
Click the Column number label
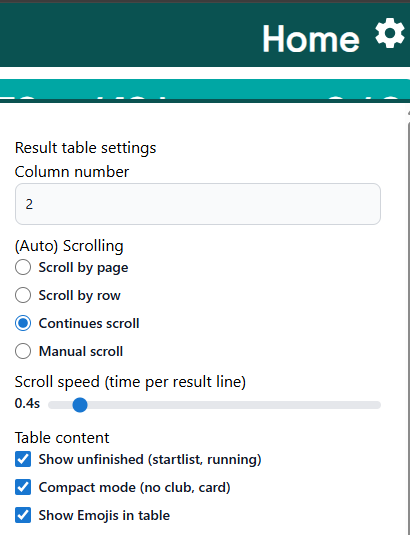72,172
